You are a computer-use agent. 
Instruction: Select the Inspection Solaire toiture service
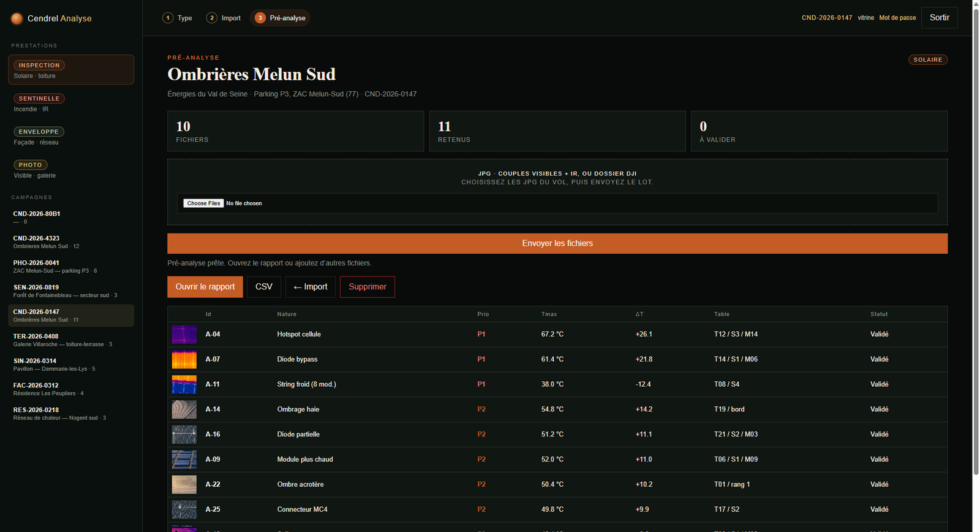pyautogui.click(x=71, y=70)
